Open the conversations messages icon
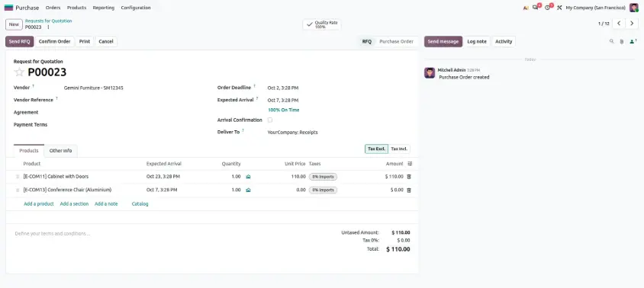 (536, 8)
